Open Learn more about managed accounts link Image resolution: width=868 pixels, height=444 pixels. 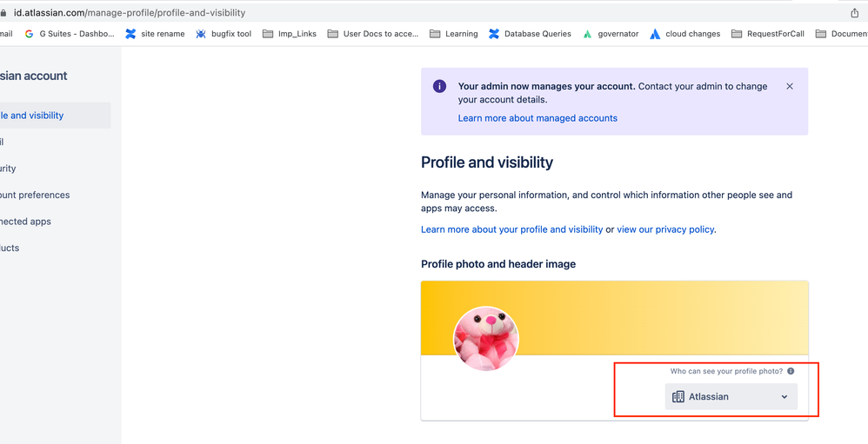coord(537,118)
